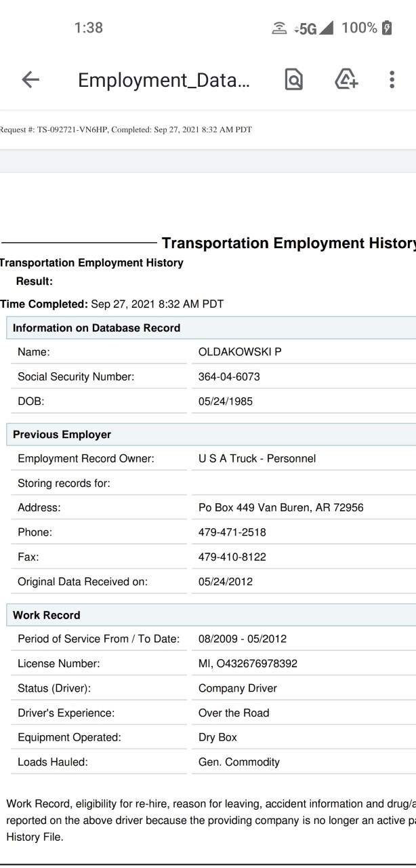Screen dimensions: 416x868
Task: Open the find-in-document search icon
Action: coord(294,80)
